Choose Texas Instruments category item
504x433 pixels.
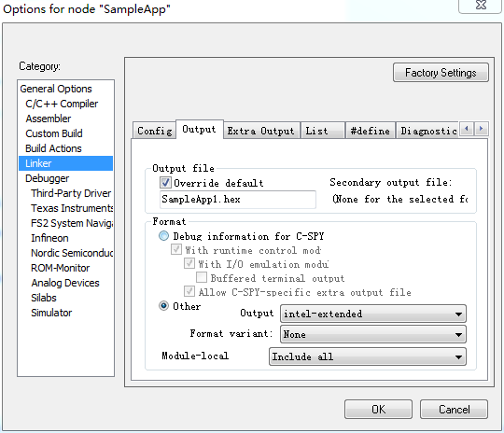pos(72,208)
